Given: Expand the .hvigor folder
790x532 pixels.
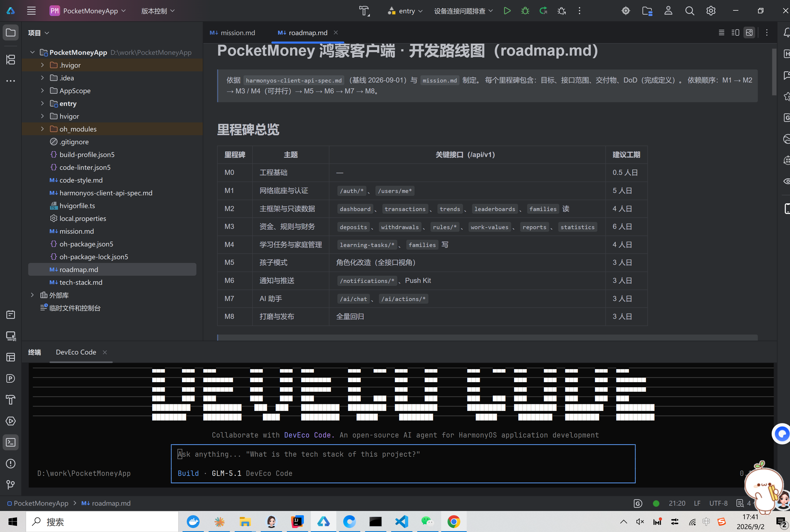Looking at the screenshot, I should click(42, 65).
